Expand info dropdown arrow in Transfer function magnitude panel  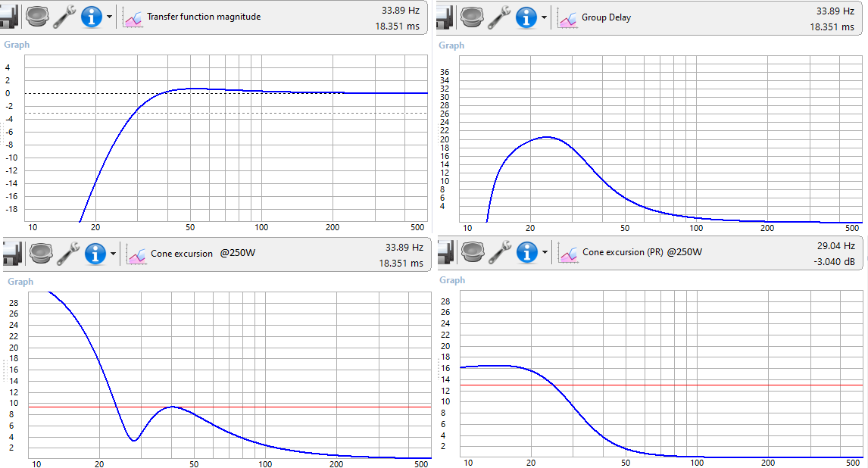(x=109, y=17)
